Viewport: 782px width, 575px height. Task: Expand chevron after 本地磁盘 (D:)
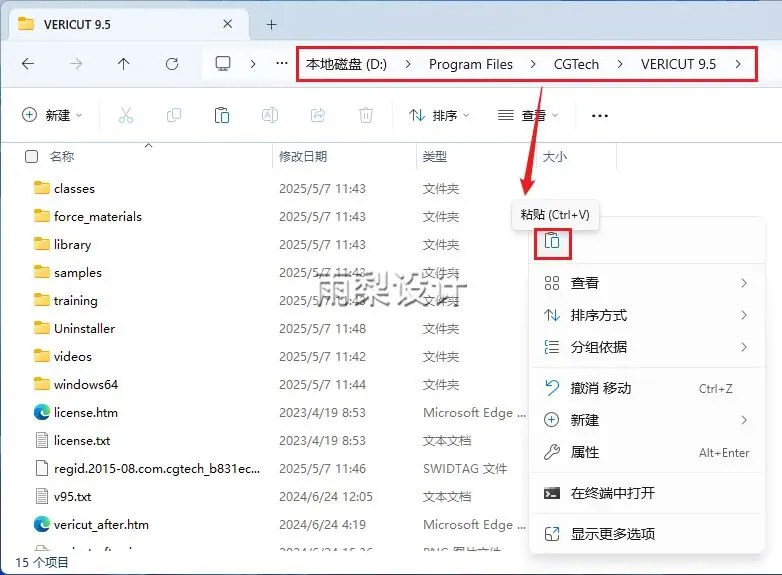pos(408,64)
